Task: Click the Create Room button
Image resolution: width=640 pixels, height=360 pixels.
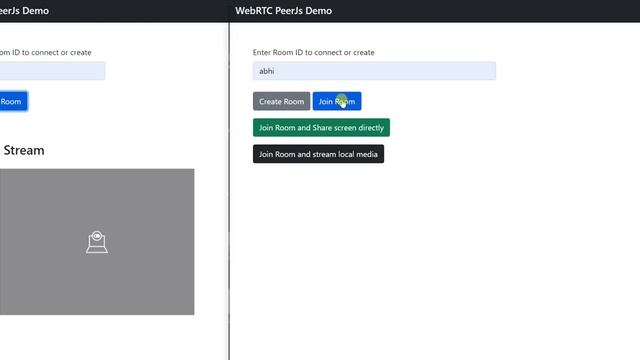Action: pos(281,101)
